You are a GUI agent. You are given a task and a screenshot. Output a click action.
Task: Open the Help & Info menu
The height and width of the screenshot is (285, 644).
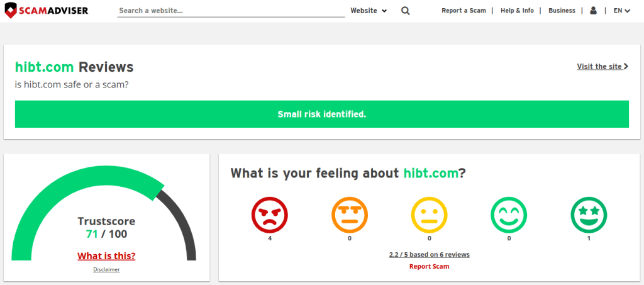(517, 11)
